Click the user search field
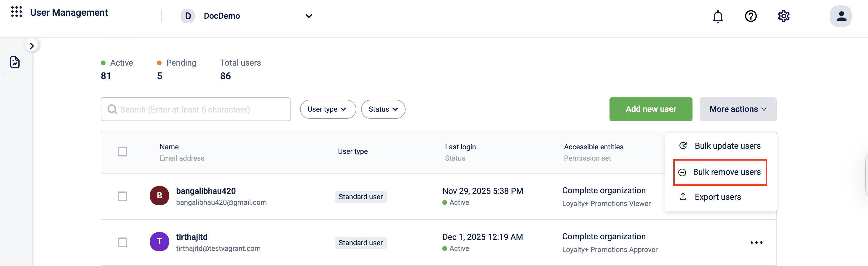Image resolution: width=868 pixels, height=266 pixels. [195, 109]
